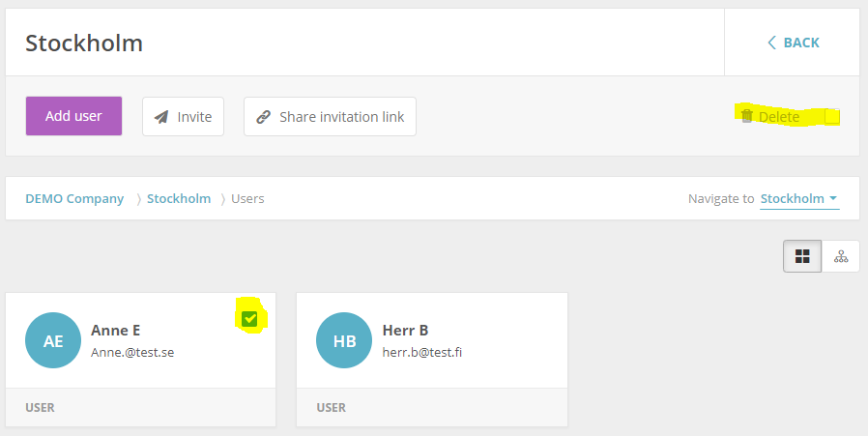The width and height of the screenshot is (868, 436).
Task: Click the trash can Delete icon
Action: [x=747, y=116]
